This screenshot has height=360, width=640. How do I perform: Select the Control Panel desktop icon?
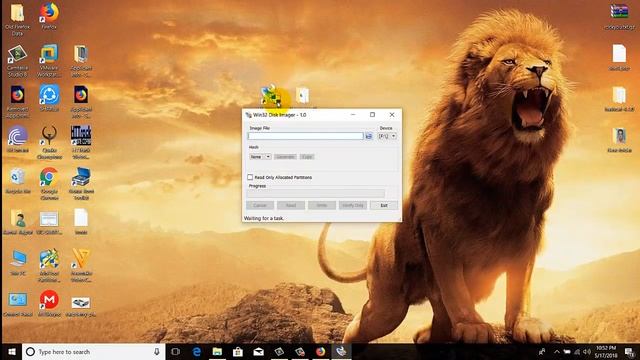(x=17, y=304)
